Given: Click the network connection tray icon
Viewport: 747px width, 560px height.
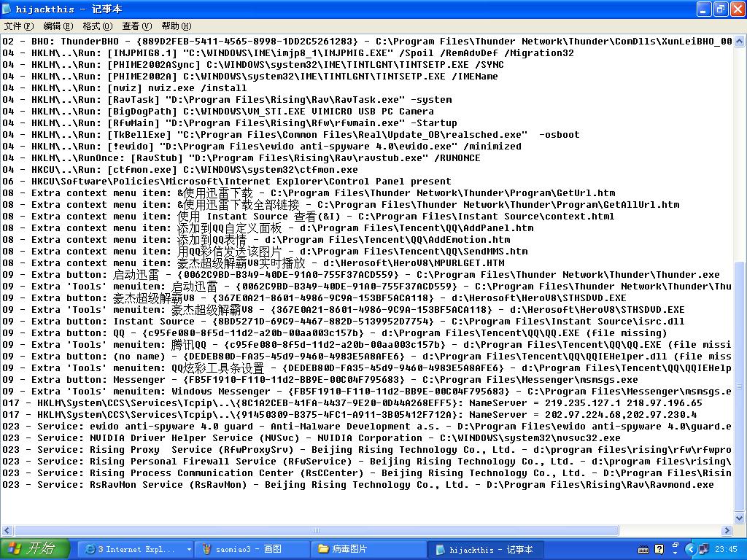Looking at the screenshot, I should click(x=704, y=550).
